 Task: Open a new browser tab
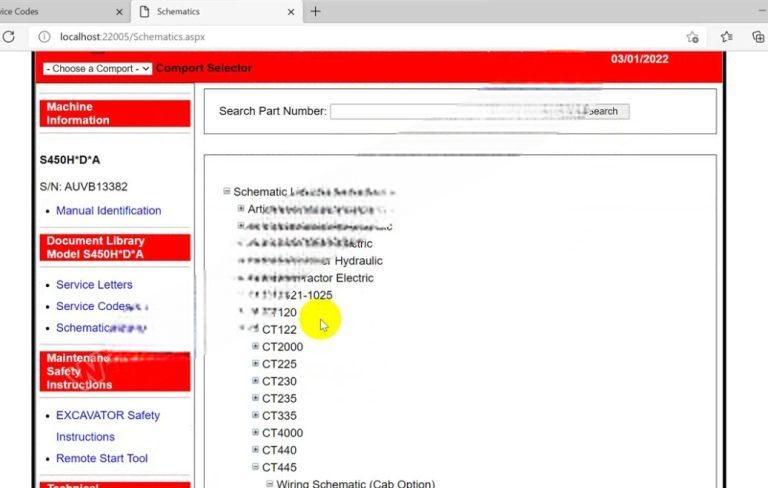pos(316,12)
